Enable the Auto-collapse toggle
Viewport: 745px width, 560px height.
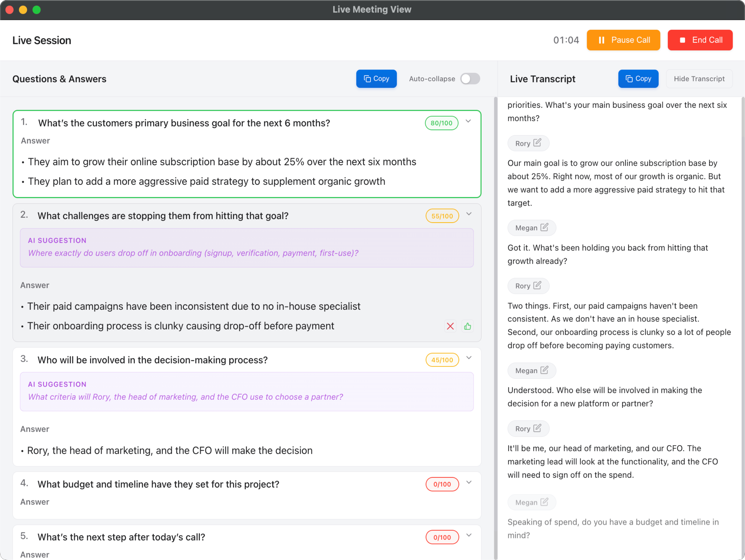(470, 78)
